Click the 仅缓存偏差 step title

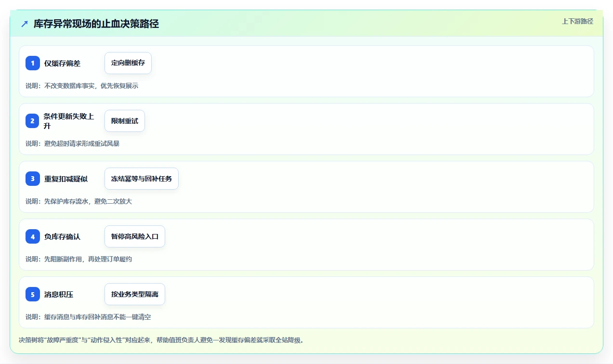62,63
